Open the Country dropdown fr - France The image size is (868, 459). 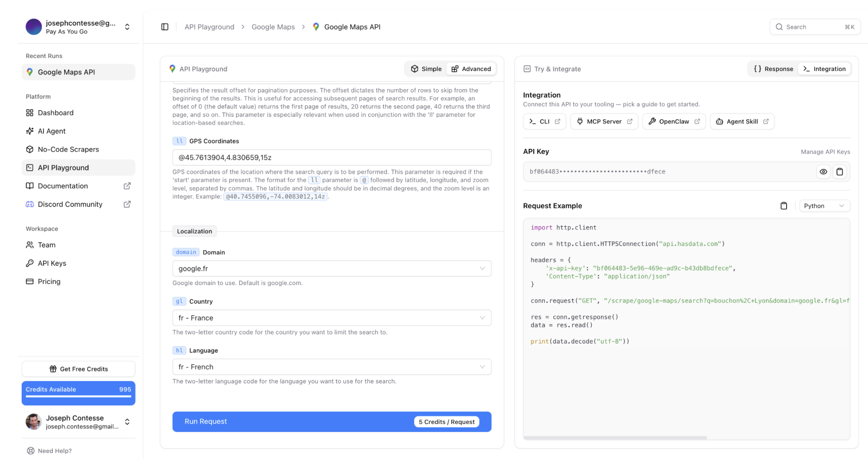coord(332,318)
